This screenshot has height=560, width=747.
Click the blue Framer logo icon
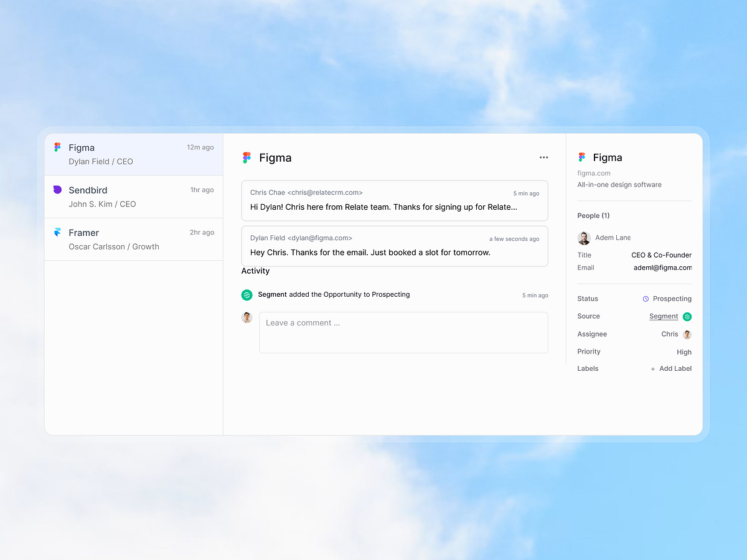click(57, 232)
